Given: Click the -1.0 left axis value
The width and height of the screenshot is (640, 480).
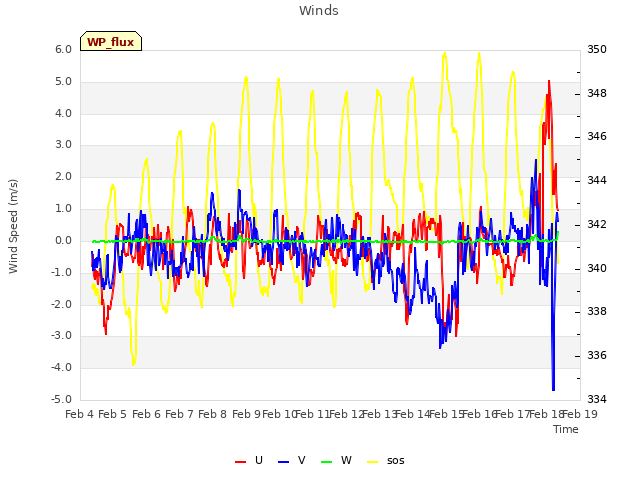Looking at the screenshot, I should pos(61,272).
